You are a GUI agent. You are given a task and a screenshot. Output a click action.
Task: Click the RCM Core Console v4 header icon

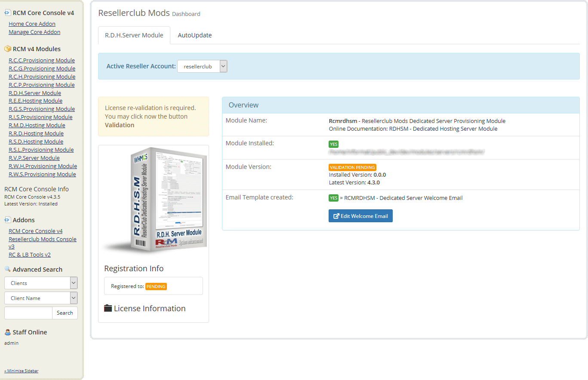[7, 13]
